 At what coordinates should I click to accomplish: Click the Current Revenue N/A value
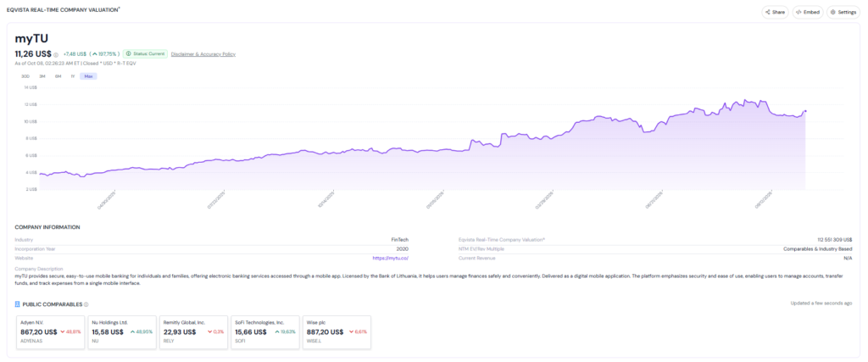(x=848, y=258)
